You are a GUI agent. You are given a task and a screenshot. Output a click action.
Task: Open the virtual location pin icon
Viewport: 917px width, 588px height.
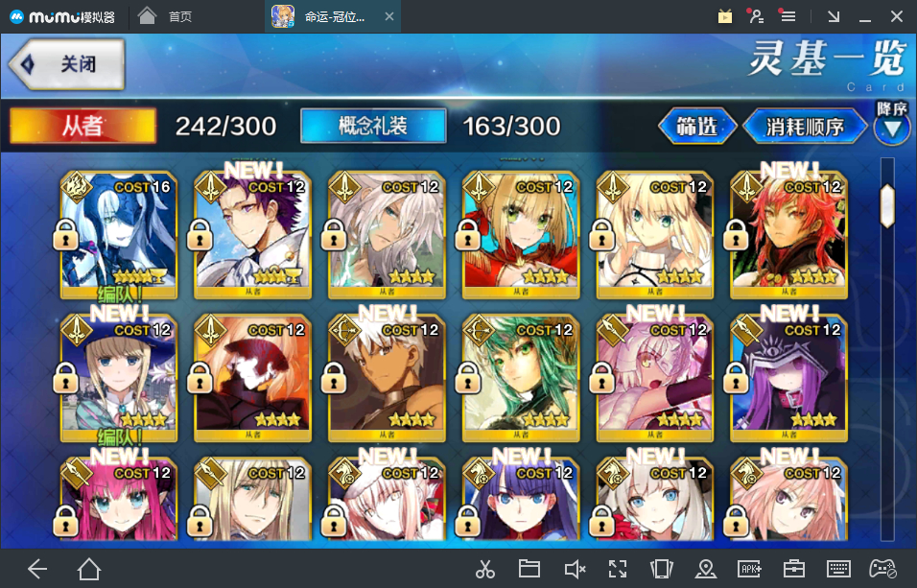coord(706,569)
